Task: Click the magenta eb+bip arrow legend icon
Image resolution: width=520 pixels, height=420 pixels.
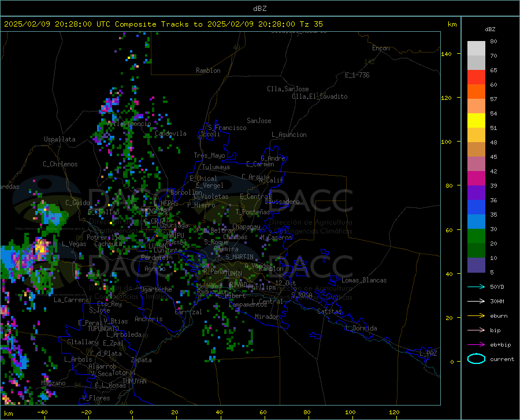Action: [x=476, y=344]
